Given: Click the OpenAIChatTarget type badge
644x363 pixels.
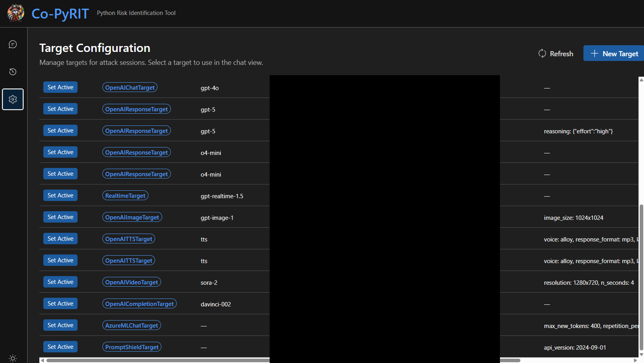Looking at the screenshot, I should [130, 87].
